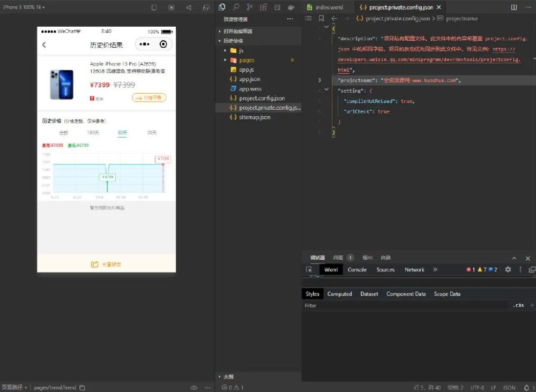Viewport: 536px width, 392px height.
Task: Tap the 价格平稳 price trend button
Action: [149, 97]
